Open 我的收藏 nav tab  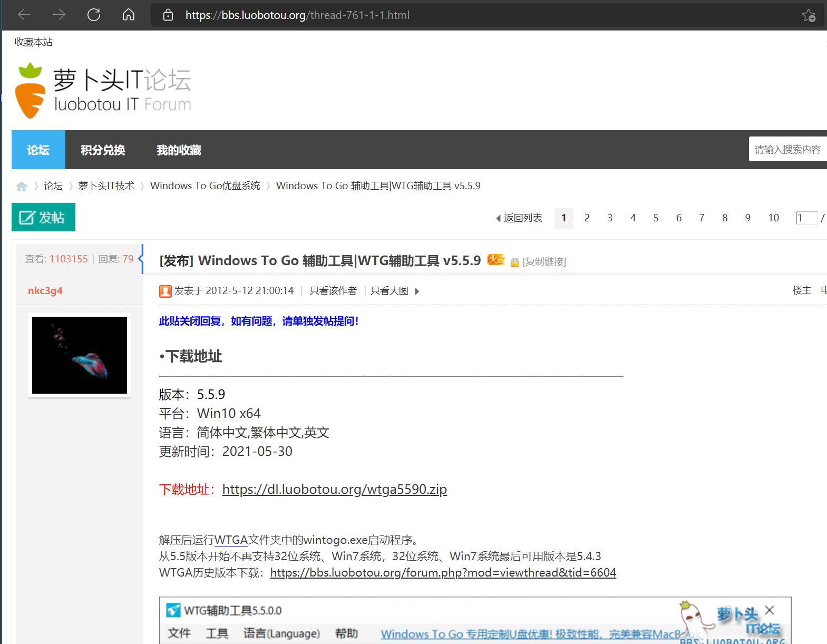click(179, 150)
